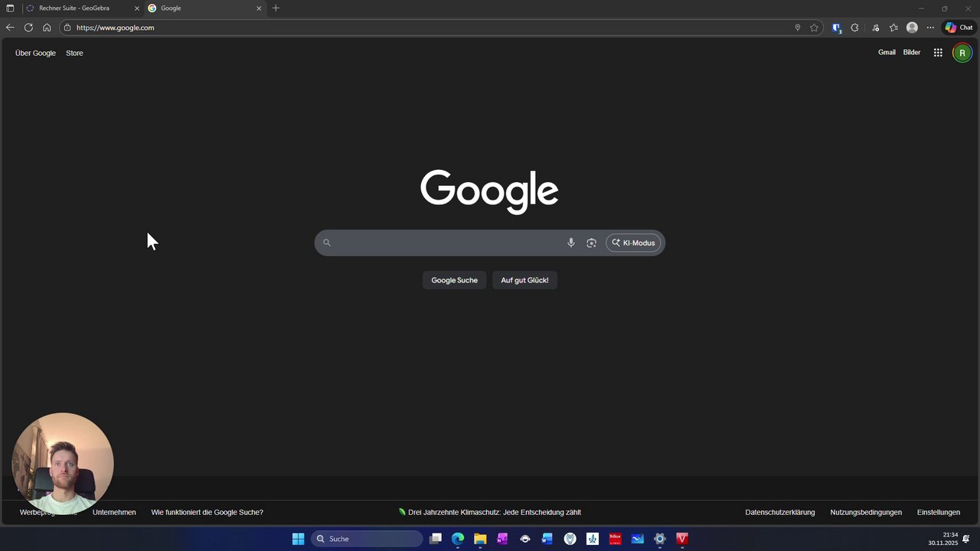The height and width of the screenshot is (551, 980).
Task: Open the Bitwarden extension icon
Action: pyautogui.click(x=836, y=28)
